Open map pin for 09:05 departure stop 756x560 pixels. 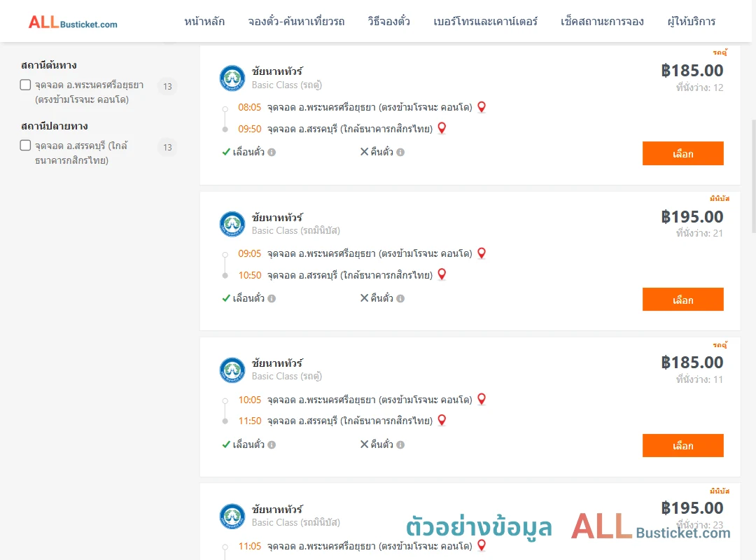pos(481,253)
